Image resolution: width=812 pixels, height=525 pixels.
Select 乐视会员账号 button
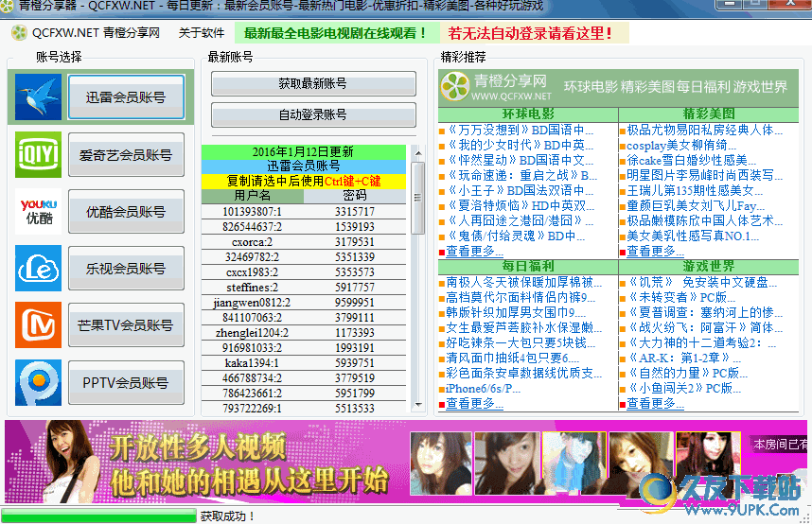tap(126, 269)
